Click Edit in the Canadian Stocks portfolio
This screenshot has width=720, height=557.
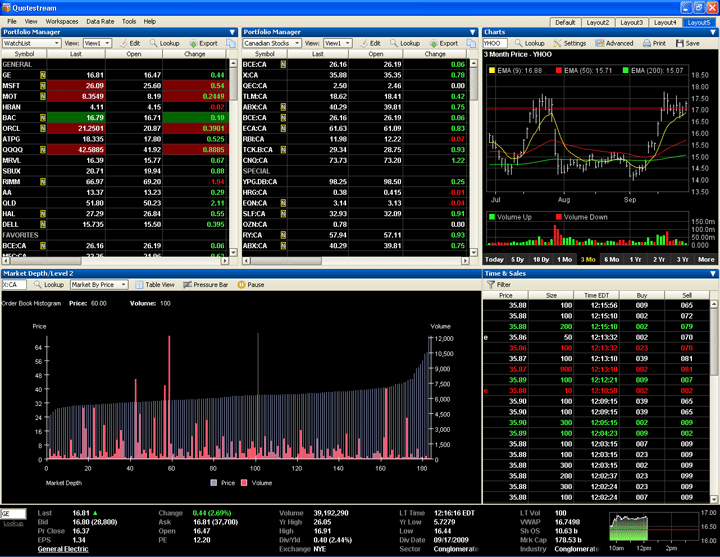click(x=370, y=44)
